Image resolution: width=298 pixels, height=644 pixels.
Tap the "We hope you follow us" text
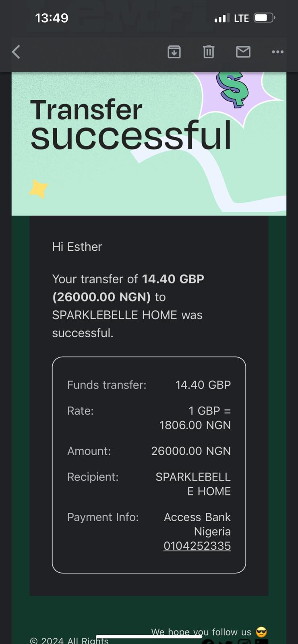pos(201,632)
